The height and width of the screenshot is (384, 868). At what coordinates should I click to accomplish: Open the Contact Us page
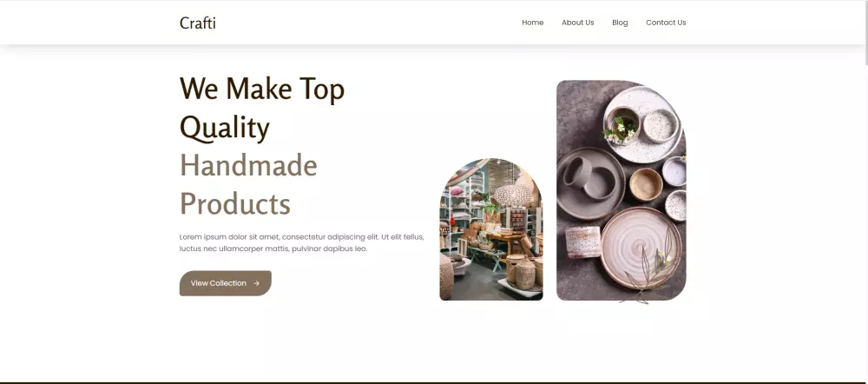[x=666, y=23]
